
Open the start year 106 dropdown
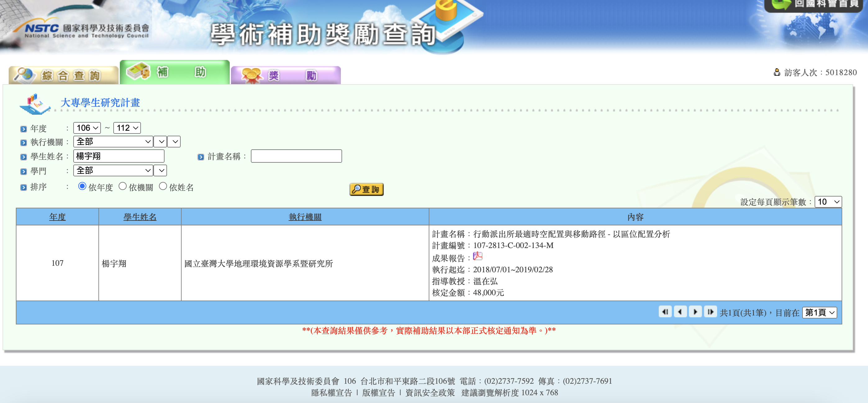coord(87,128)
